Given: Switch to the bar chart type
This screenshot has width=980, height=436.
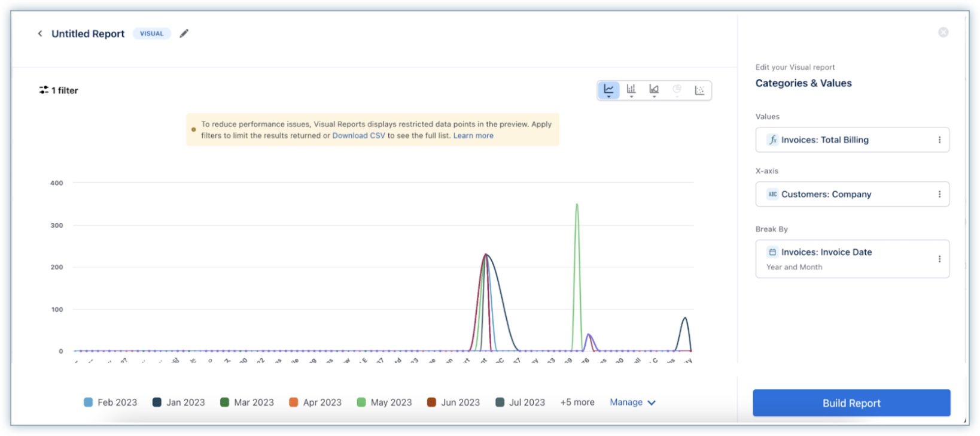Looking at the screenshot, I should click(631, 90).
